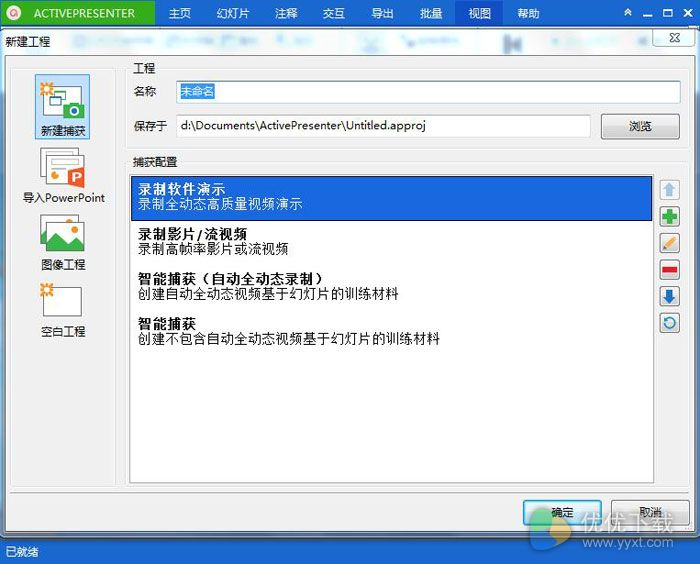The height and width of the screenshot is (564, 700).
Task: Open the 批量 tab
Action: click(x=431, y=13)
